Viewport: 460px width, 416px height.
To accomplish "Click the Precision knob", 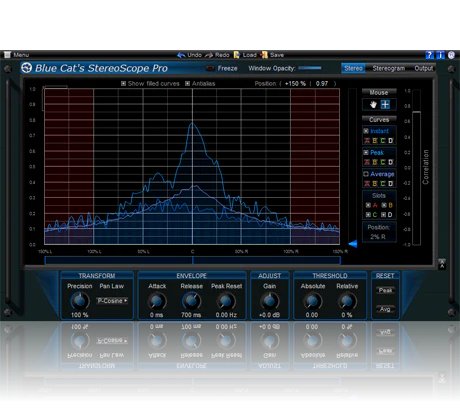I will click(80, 301).
